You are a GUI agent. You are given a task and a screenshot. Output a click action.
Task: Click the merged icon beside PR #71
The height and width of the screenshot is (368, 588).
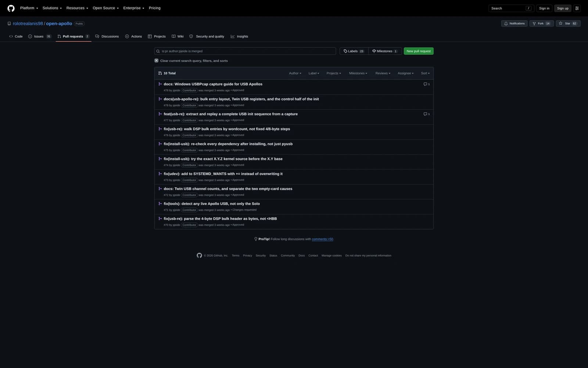tap(160, 204)
